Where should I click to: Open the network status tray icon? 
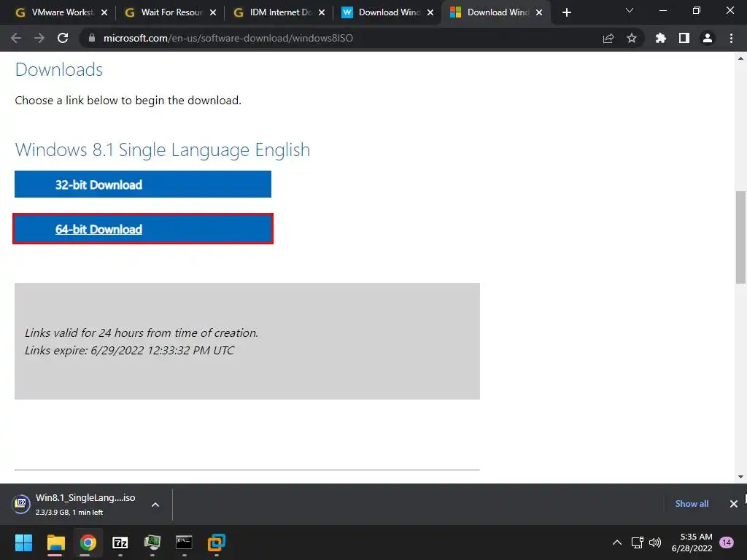click(x=638, y=542)
